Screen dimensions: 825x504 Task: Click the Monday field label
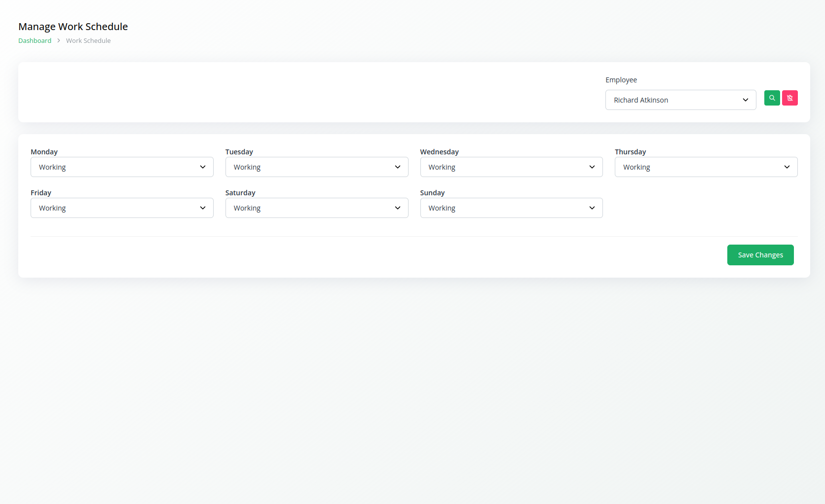(x=44, y=152)
